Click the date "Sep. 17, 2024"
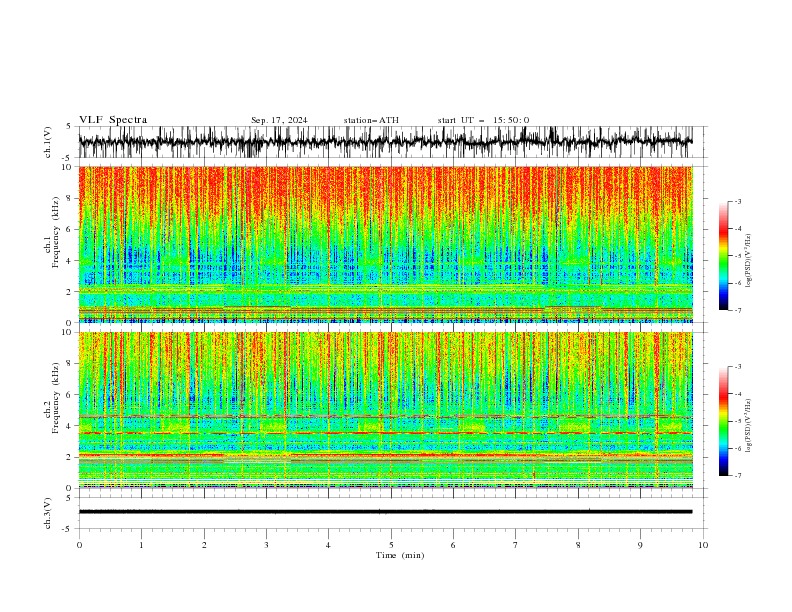792x612 pixels. pyautogui.click(x=279, y=120)
